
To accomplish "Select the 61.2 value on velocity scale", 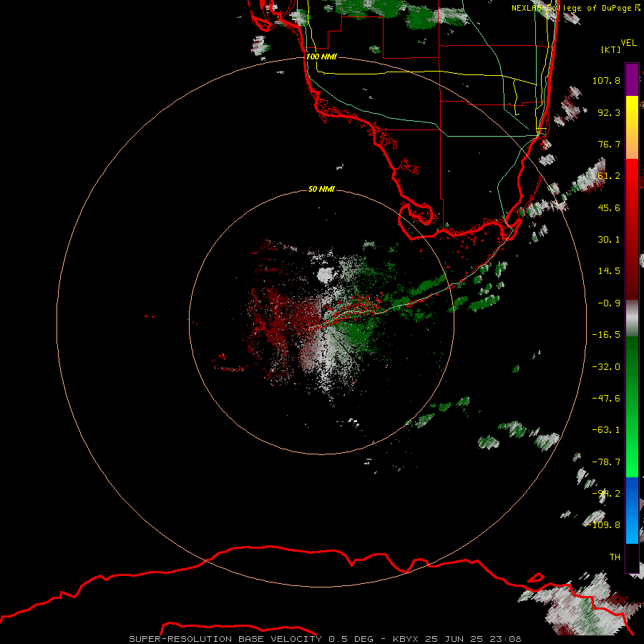I will (x=609, y=176).
